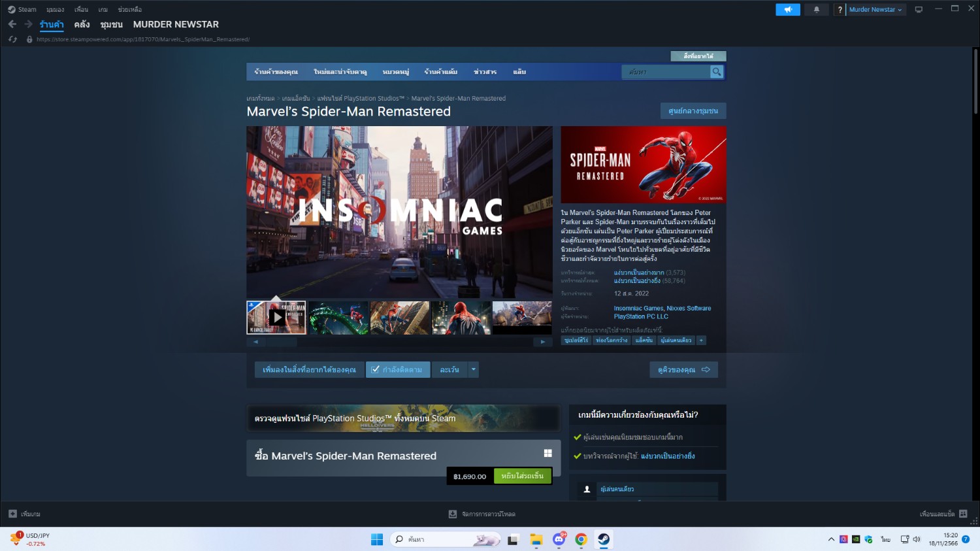Open ร้านค้าแต้ม (Points Shop) link
Viewport: 980px width, 551px height.
pyautogui.click(x=441, y=72)
